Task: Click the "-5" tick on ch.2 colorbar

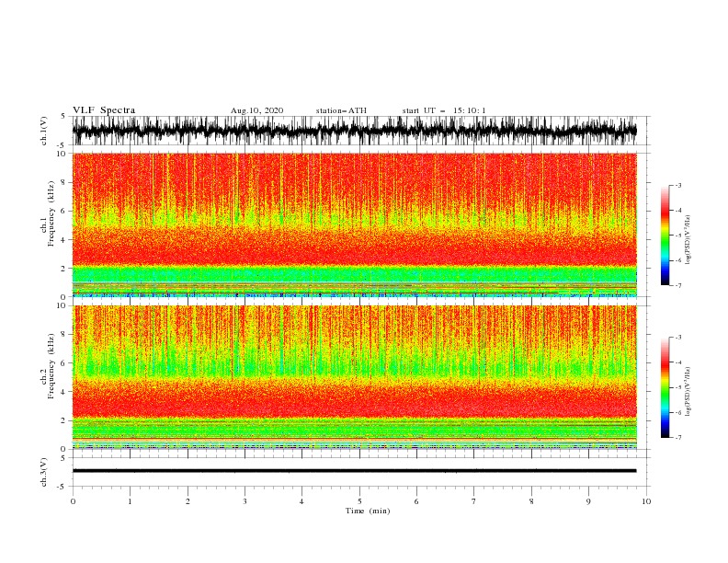Action: pos(677,387)
